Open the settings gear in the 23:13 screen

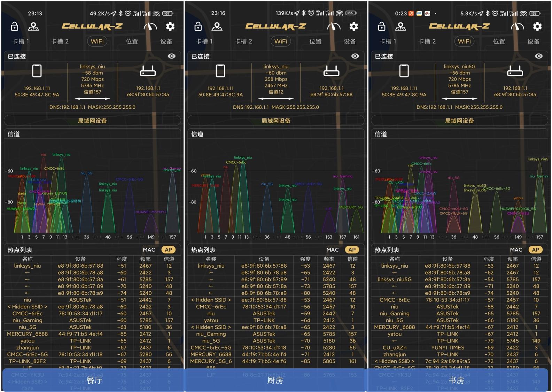[x=170, y=26]
